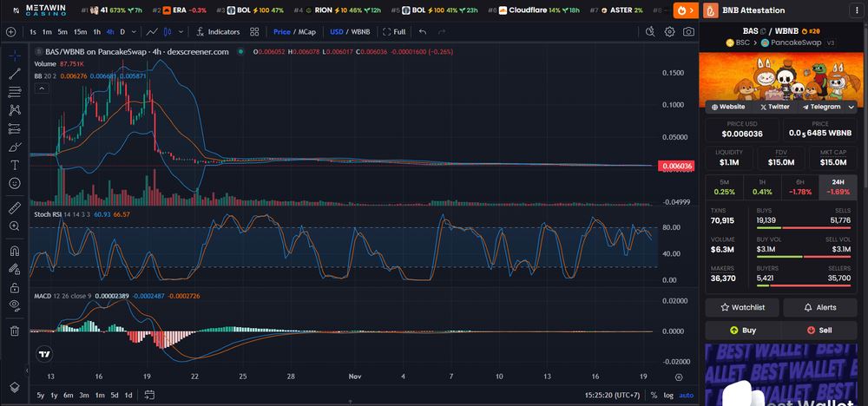868x406 pixels.
Task: Switch chart to MCap view
Action: tap(307, 32)
